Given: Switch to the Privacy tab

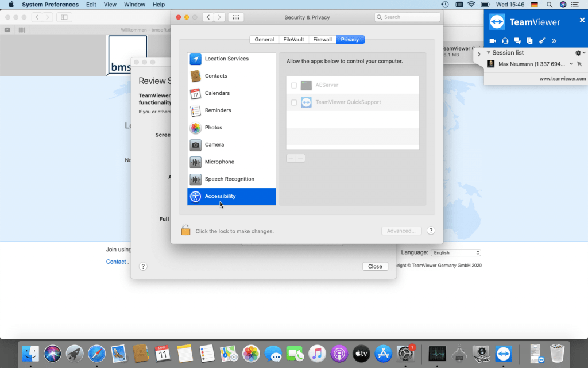Looking at the screenshot, I should (x=350, y=40).
